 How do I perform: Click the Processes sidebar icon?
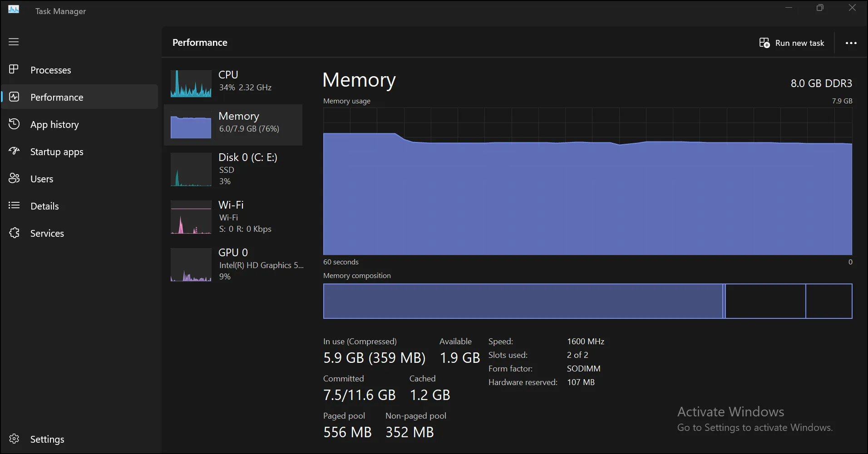[x=14, y=69]
